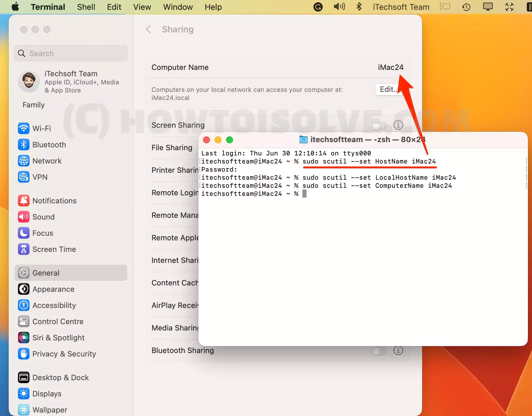Open the Shell menu
Screen dimensions: 532x416
pos(86,7)
